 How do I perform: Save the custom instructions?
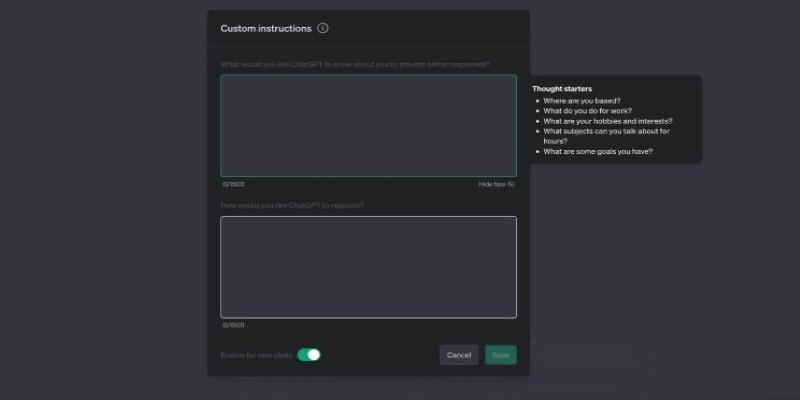pyautogui.click(x=500, y=355)
